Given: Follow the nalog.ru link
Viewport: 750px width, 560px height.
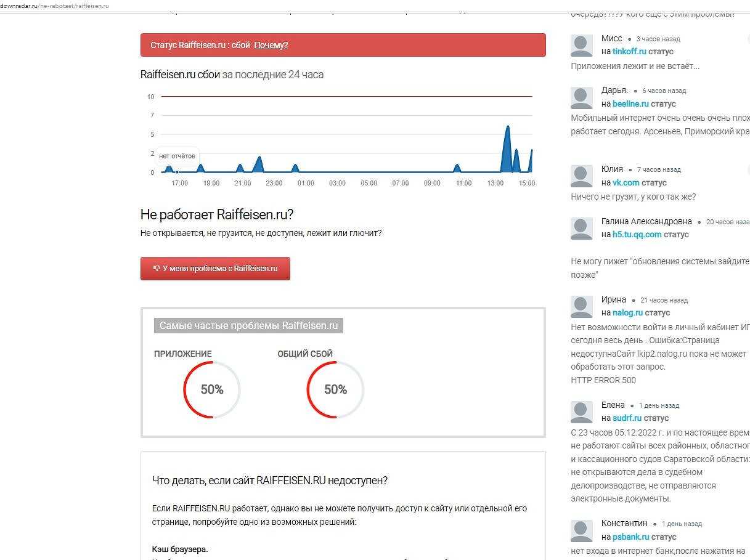Looking at the screenshot, I should [627, 313].
